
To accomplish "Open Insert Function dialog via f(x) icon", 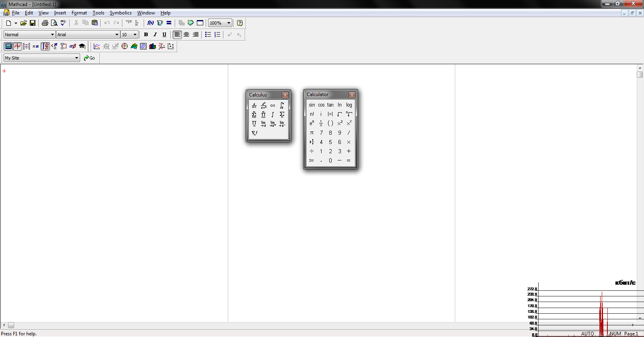I will click(151, 23).
